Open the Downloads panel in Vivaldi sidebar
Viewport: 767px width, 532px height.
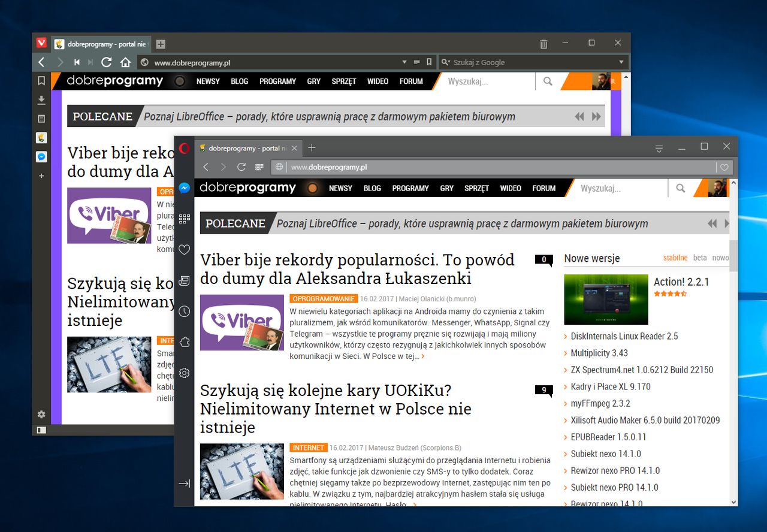41,99
